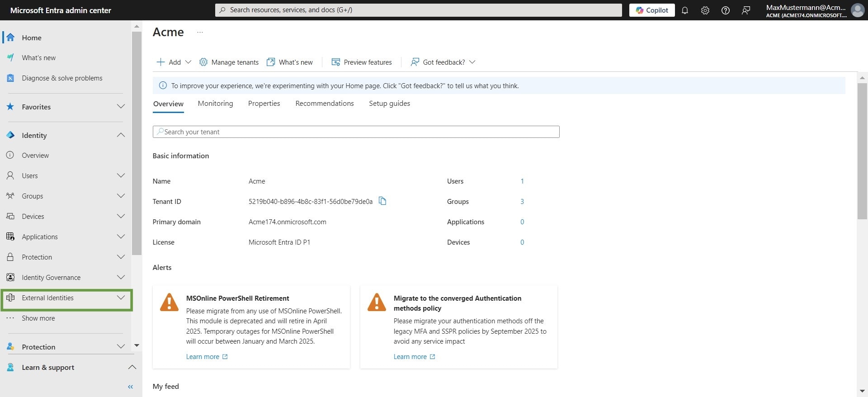Open the help question mark icon
Viewport: 868px width, 397px height.
click(726, 10)
